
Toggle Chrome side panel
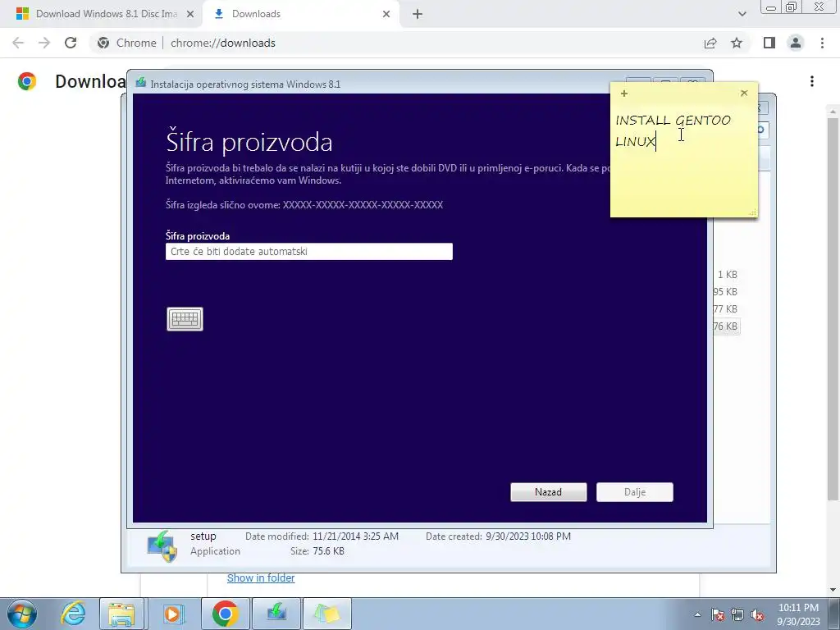(x=769, y=43)
